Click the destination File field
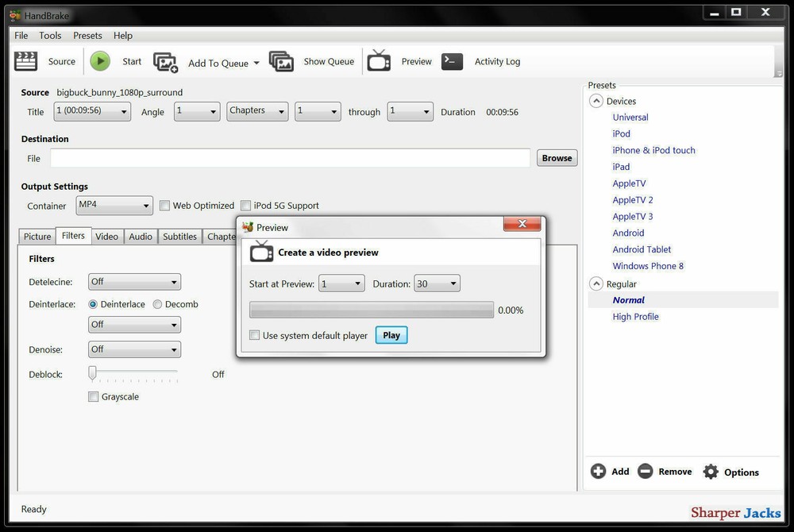 [x=290, y=158]
